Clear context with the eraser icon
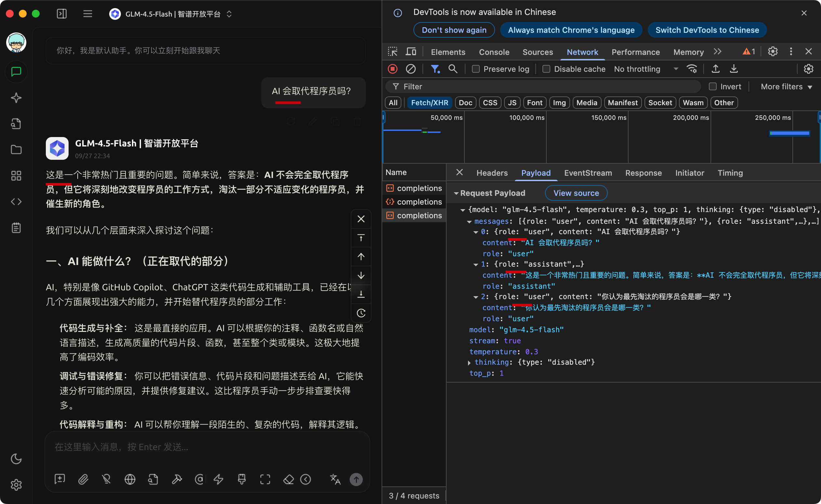Viewport: 821px width, 504px height. 289,479
